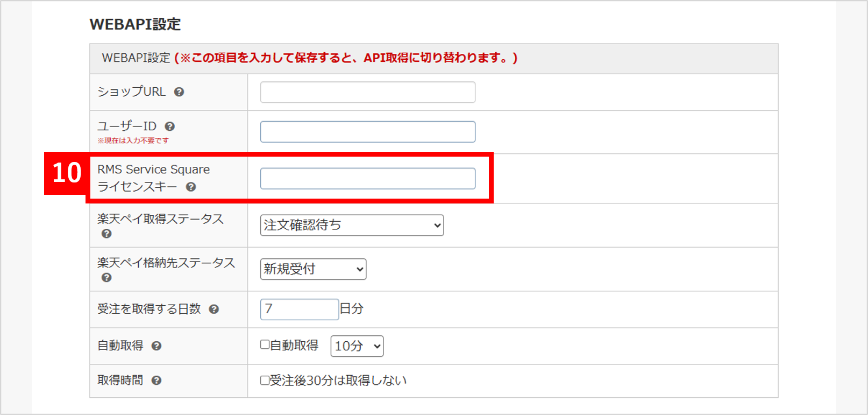Open the help icon beside 自動取得 label

pyautogui.click(x=156, y=346)
